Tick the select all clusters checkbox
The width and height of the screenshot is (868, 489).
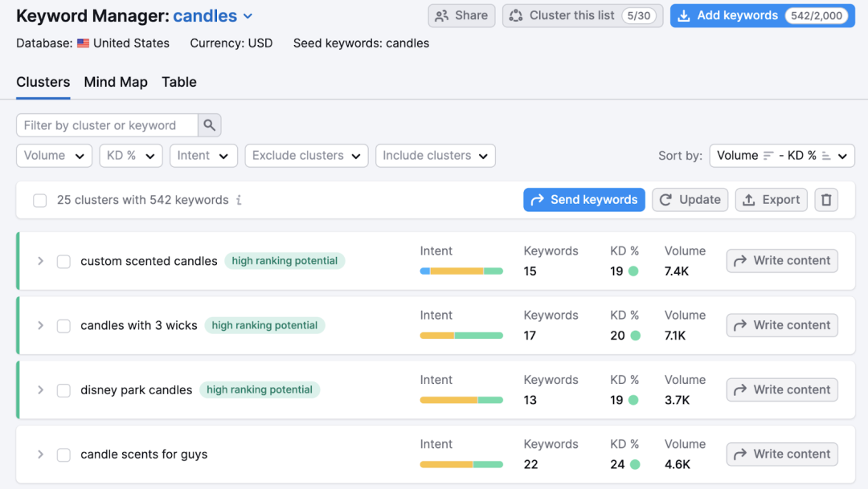click(x=40, y=200)
